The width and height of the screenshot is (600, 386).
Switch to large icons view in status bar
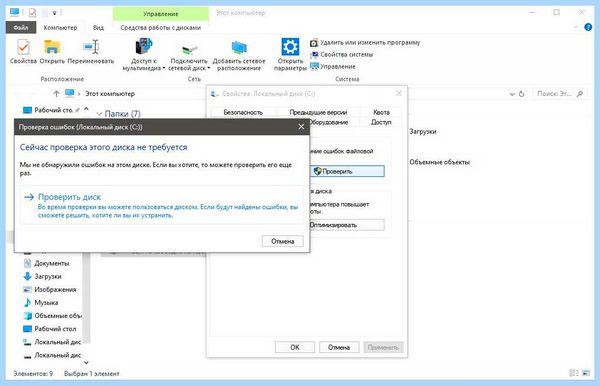tap(586, 373)
